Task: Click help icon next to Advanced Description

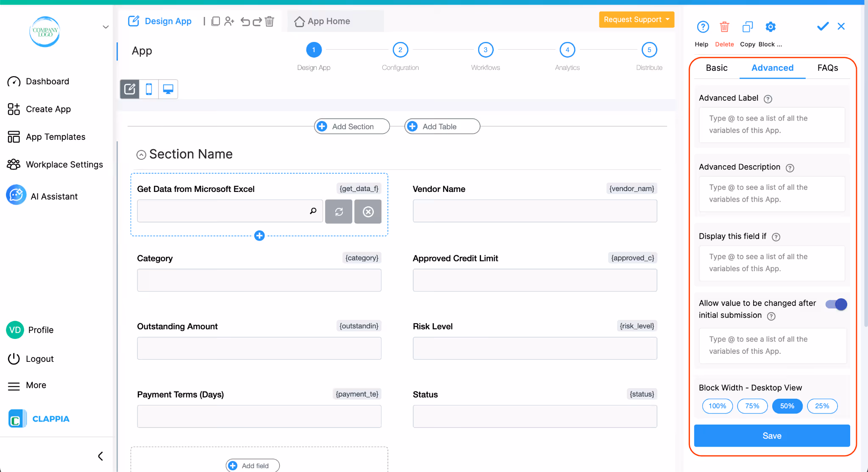Action: [790, 168]
